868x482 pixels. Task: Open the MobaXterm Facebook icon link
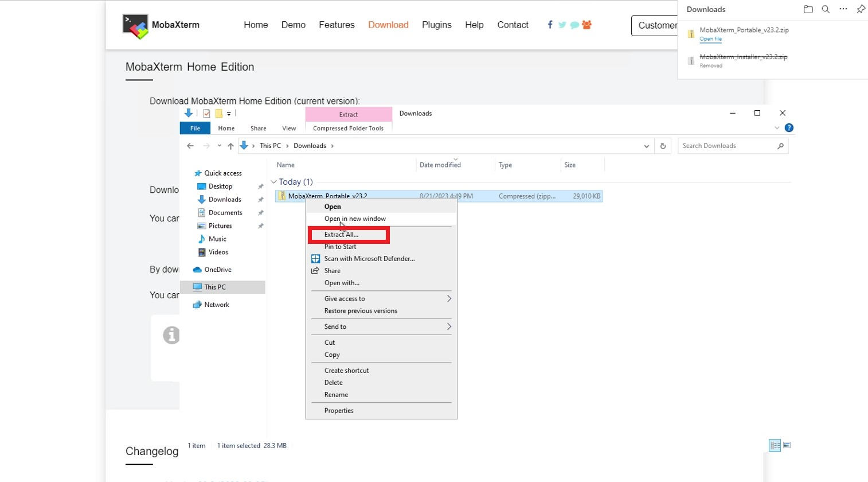coord(550,25)
